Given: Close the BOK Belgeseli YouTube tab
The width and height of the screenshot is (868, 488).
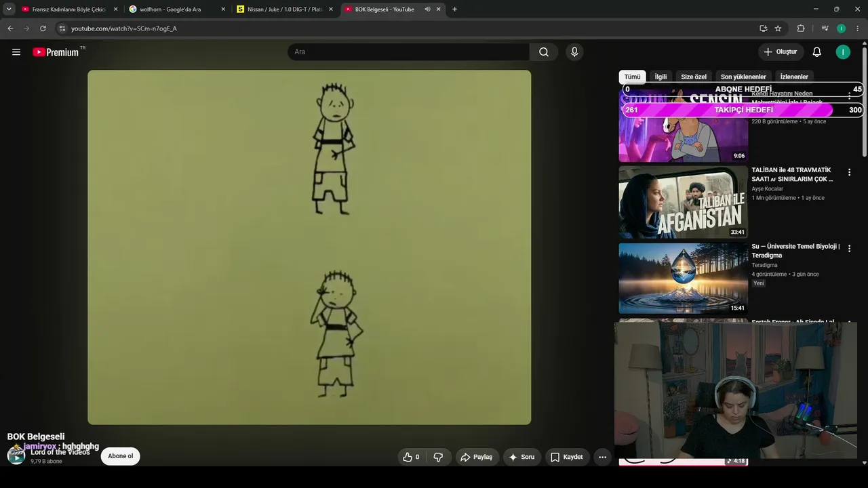Looking at the screenshot, I should [x=439, y=9].
